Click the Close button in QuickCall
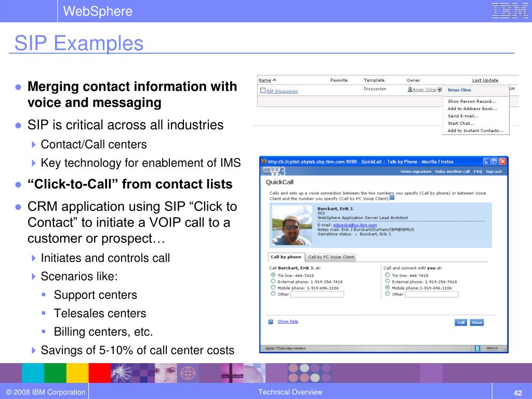 [x=477, y=322]
